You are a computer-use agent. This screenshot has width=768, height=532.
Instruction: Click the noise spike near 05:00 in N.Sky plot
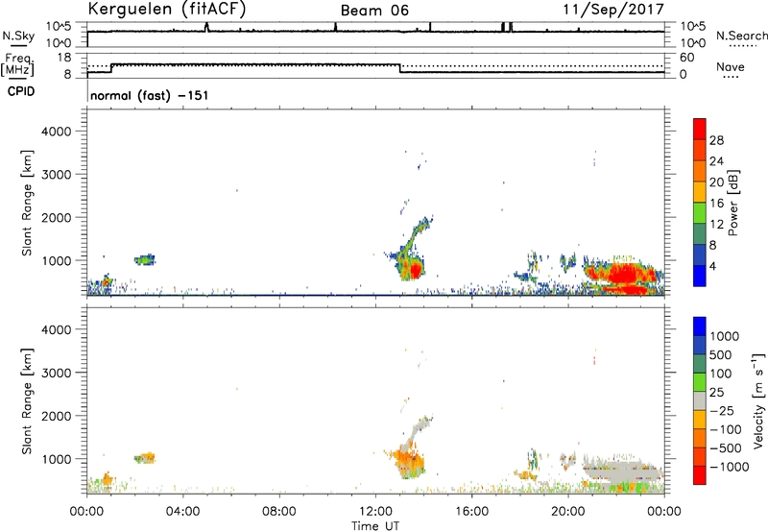point(206,27)
